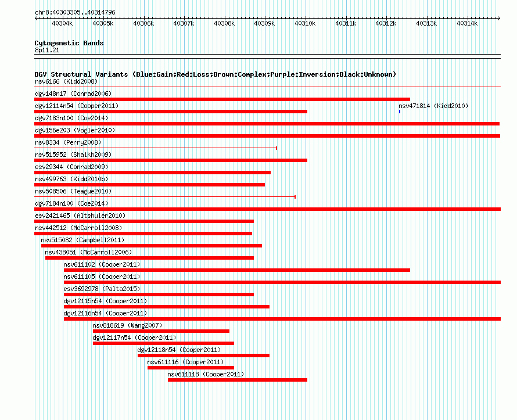
Task: Click the red bar under nsv611118
Action: (238, 380)
